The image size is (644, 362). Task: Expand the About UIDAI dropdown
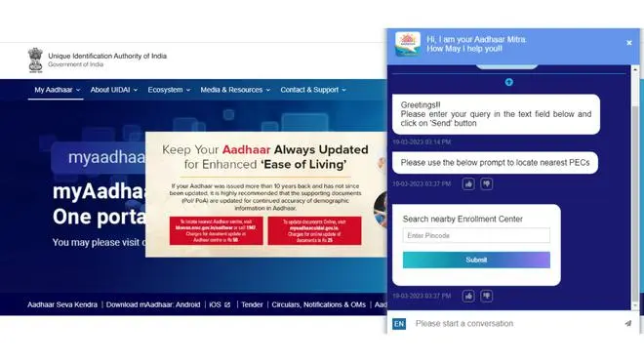tap(114, 90)
